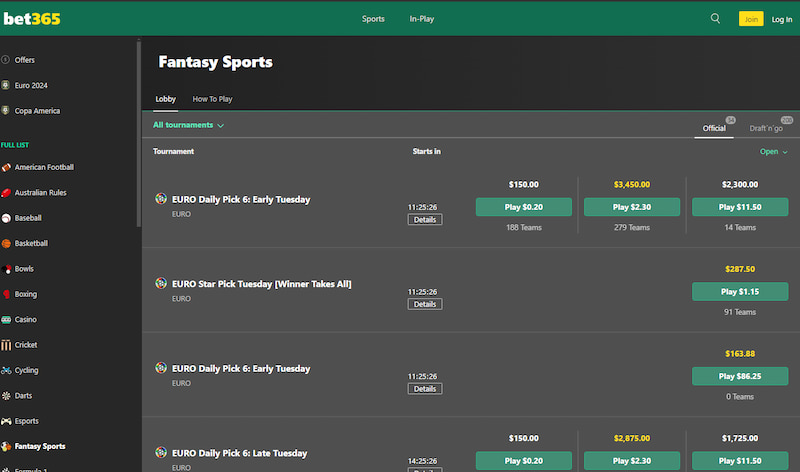This screenshot has width=800, height=472.
Task: Click Play $0.20 with 188 Teams
Action: pyautogui.click(x=523, y=207)
